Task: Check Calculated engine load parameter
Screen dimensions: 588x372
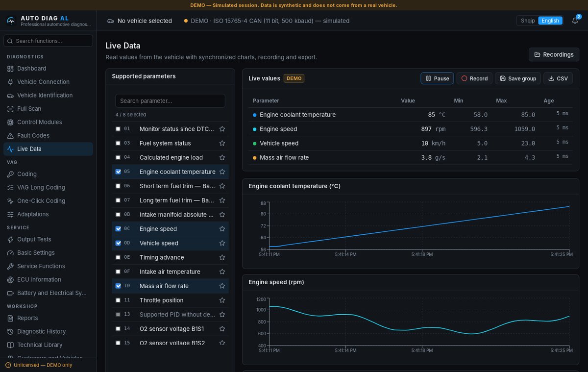Action: (x=118, y=157)
